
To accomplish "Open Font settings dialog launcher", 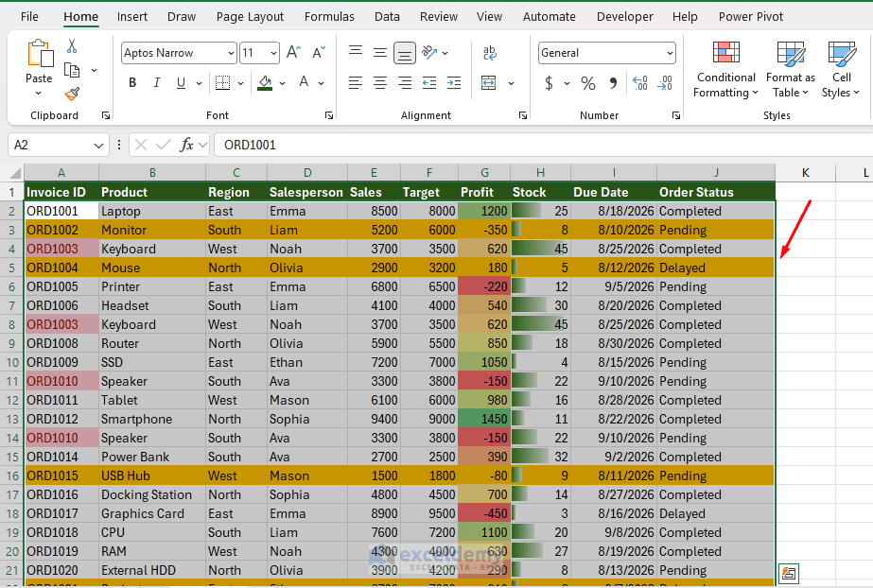I will (x=329, y=115).
